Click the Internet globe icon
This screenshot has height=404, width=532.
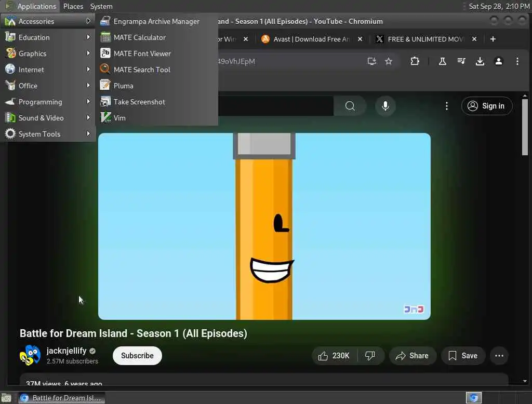tap(10, 69)
